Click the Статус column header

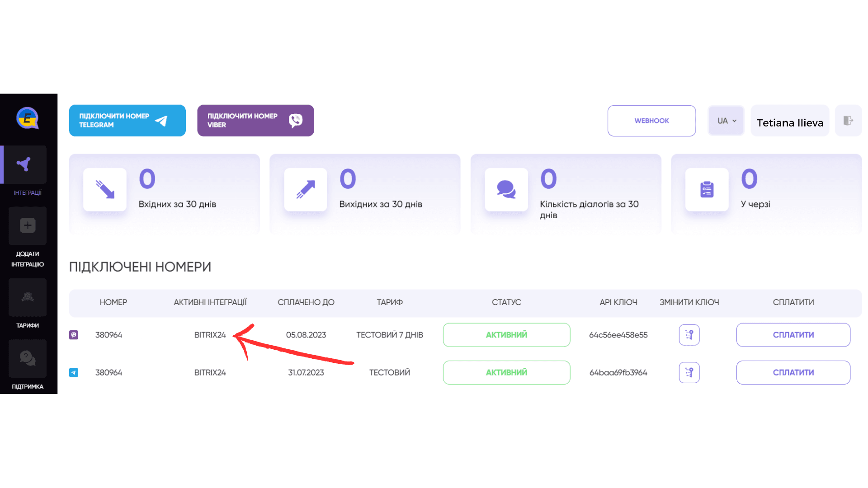pos(506,302)
